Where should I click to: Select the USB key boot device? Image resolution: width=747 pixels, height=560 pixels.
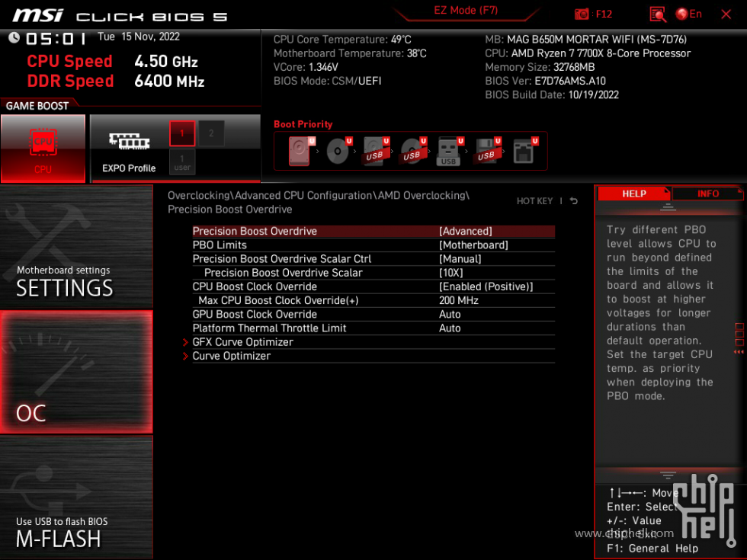(450, 151)
